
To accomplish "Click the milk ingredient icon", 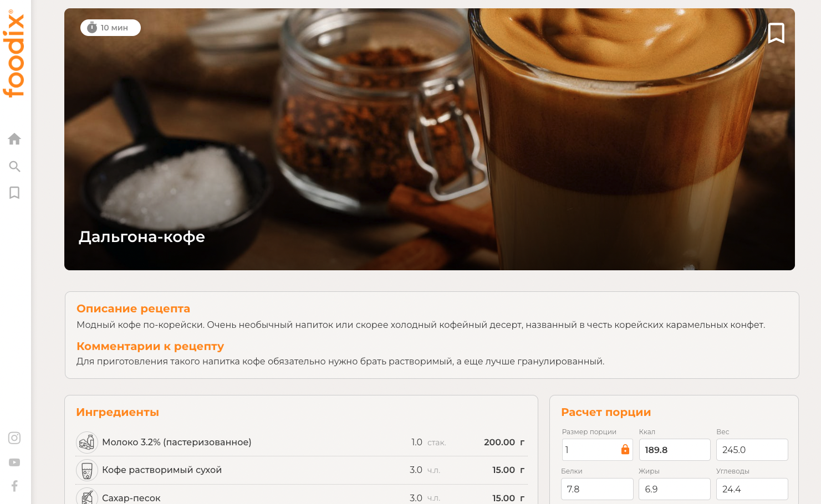I will pos(87,443).
